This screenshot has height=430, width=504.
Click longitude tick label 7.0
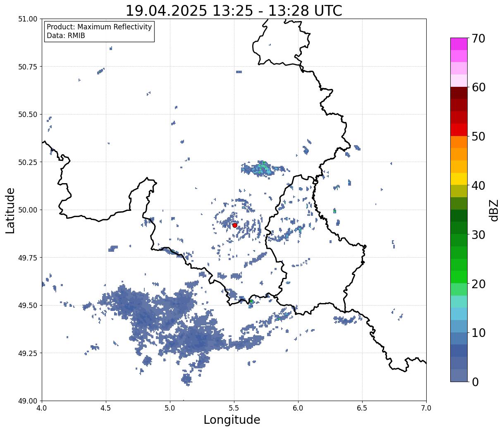tap(426, 408)
